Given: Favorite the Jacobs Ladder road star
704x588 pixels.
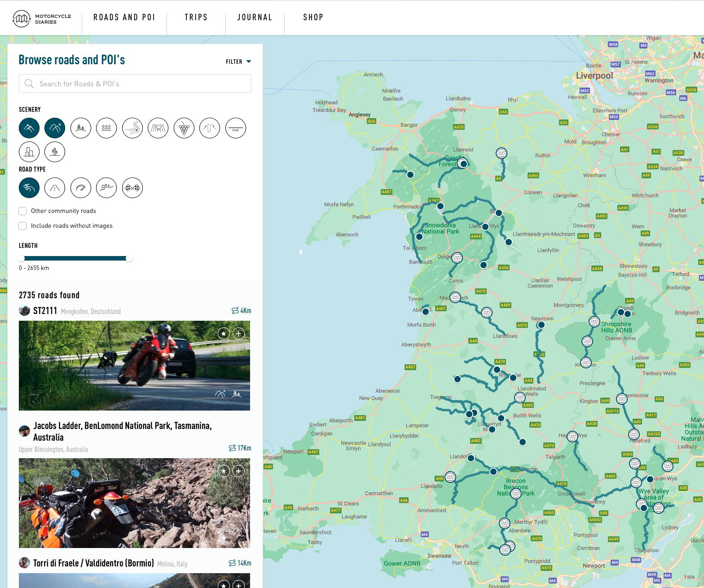Looking at the screenshot, I should [x=224, y=471].
